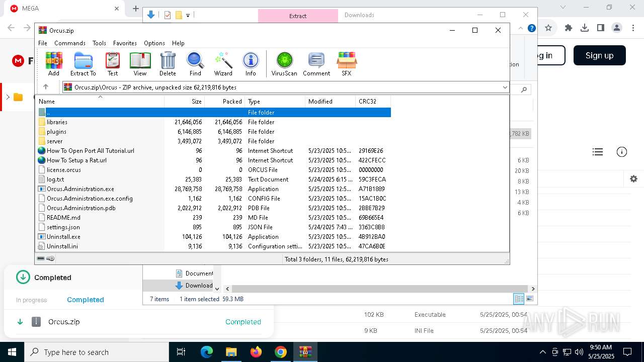Switch Explorer to large icons view
This screenshot has width=644, height=362.
tap(530, 299)
